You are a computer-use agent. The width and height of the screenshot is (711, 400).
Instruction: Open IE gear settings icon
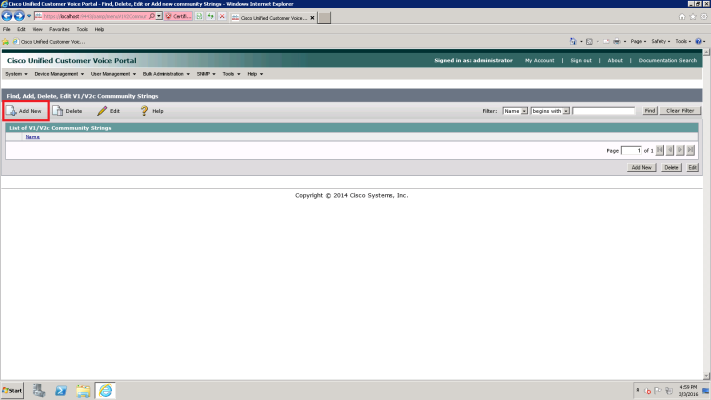pyautogui.click(x=704, y=17)
